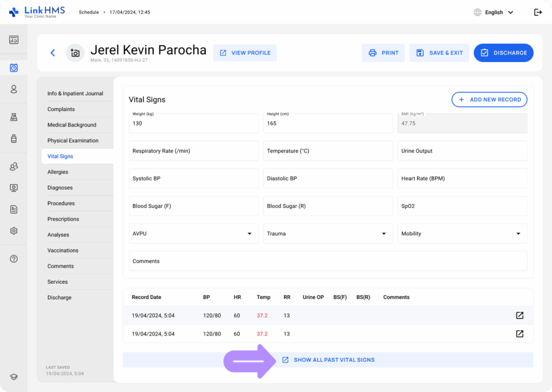Go to Comments section in side menu
The height and width of the screenshot is (392, 552).
pyautogui.click(x=60, y=266)
